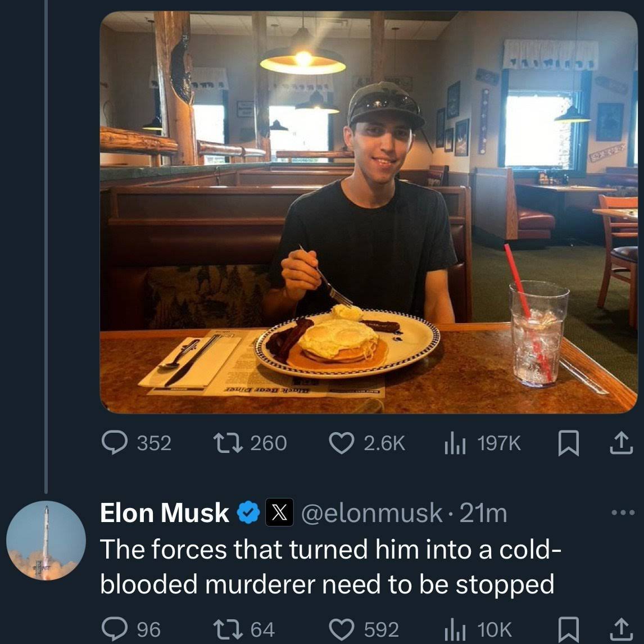The image size is (644, 644).
Task: Click the blue verified checkmark badge
Action: click(x=248, y=513)
